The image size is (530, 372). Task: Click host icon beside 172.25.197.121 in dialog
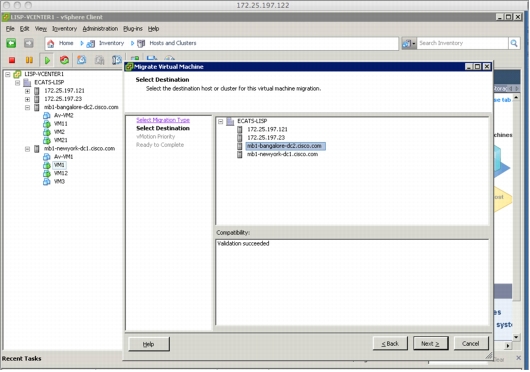pos(240,129)
